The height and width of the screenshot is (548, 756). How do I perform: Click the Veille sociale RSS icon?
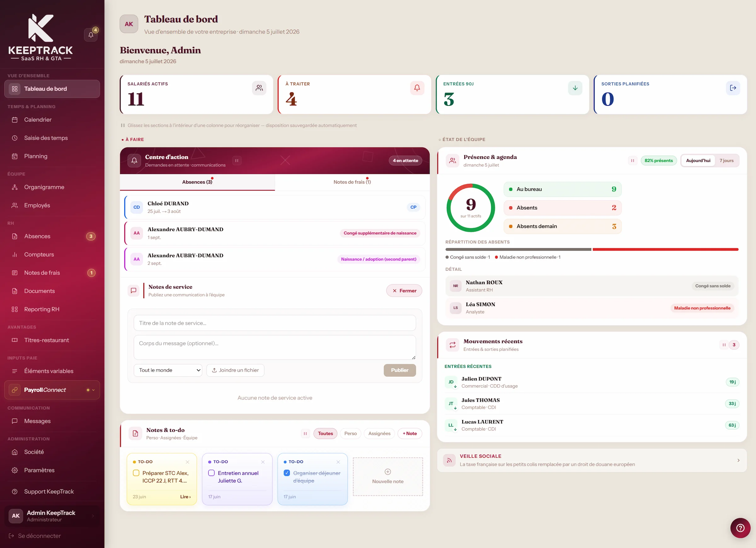tap(449, 460)
